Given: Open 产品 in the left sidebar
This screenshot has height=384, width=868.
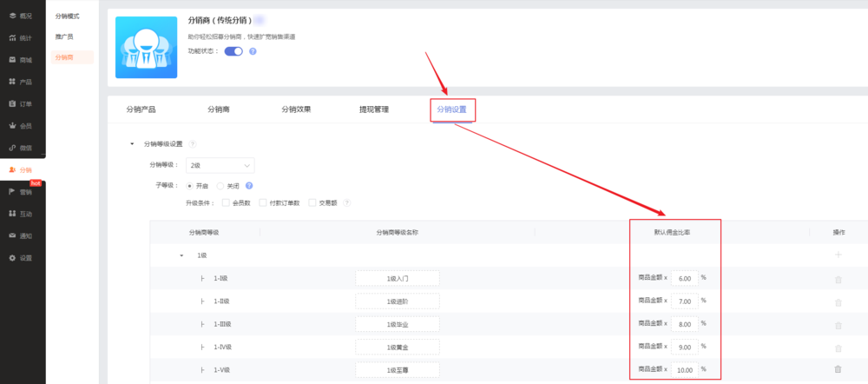Looking at the screenshot, I should pyautogui.click(x=21, y=82).
